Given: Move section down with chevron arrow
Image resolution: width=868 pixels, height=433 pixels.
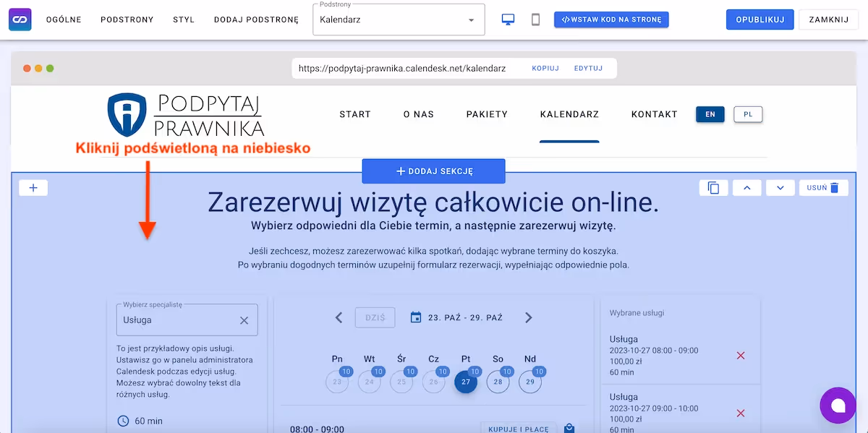Looking at the screenshot, I should point(780,188).
